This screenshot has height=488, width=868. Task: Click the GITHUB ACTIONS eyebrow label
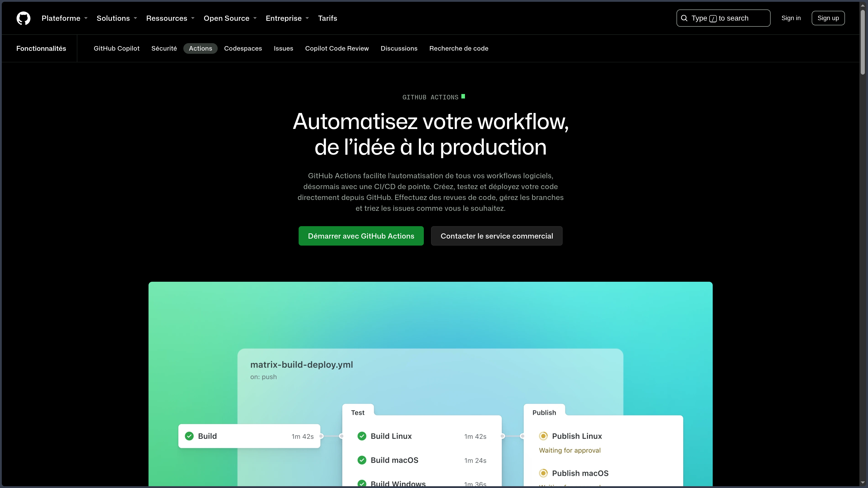(430, 97)
